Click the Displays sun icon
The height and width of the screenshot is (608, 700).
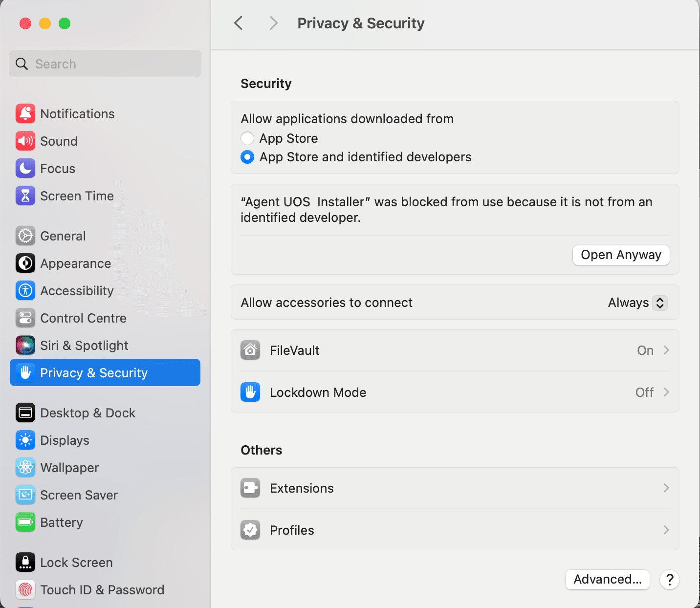(25, 440)
